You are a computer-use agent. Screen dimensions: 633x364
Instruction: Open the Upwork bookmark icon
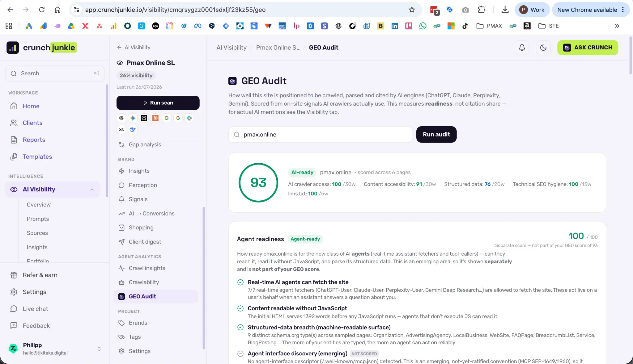point(155,26)
